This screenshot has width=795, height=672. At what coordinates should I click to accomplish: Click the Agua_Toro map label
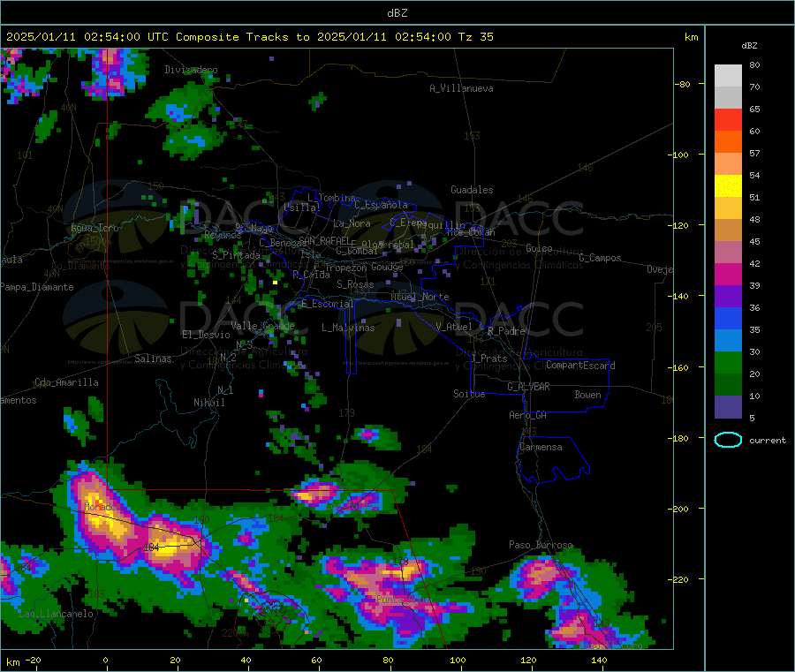95,228
